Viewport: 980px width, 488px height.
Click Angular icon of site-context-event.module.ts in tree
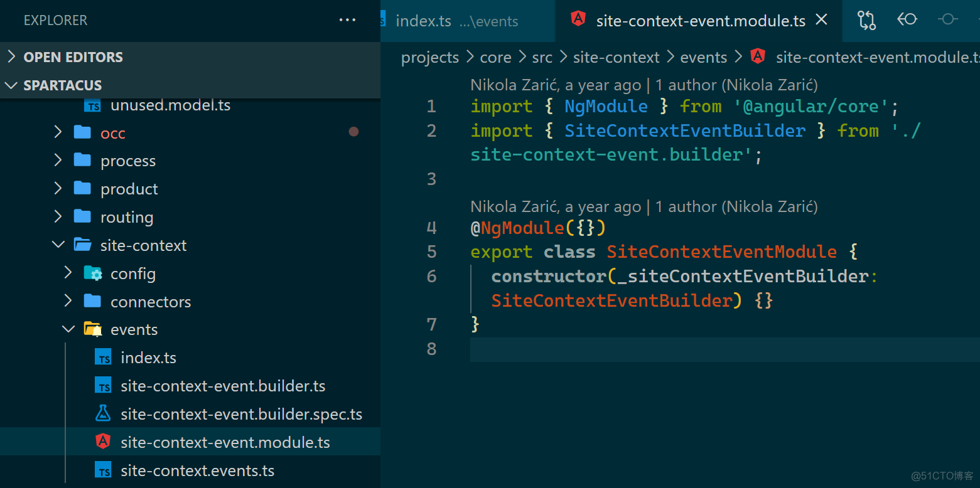coord(103,442)
